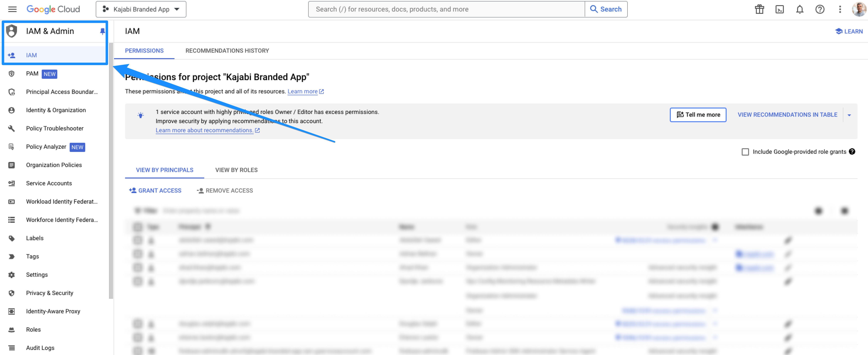The width and height of the screenshot is (868, 355).
Task: Expand the View Recommendations dropdown arrow
Action: [x=849, y=115]
